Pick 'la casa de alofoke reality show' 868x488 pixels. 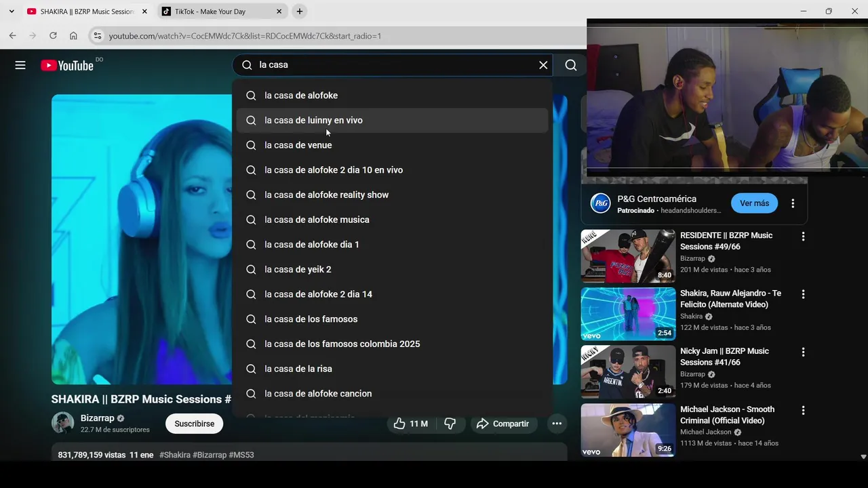click(x=392, y=195)
